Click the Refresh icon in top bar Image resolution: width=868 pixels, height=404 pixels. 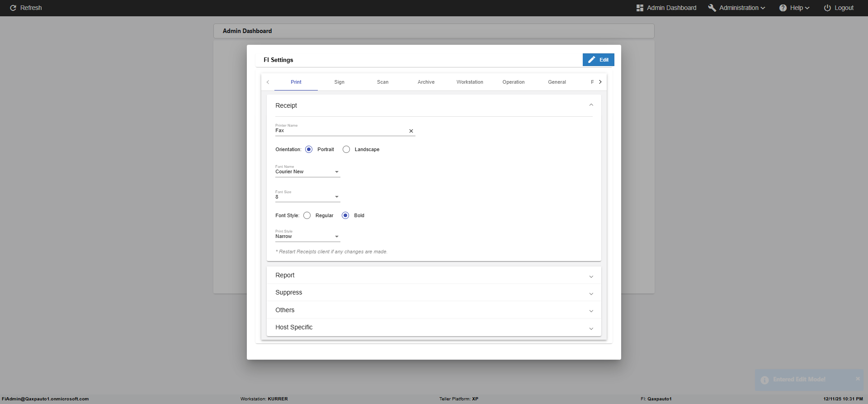pos(13,8)
